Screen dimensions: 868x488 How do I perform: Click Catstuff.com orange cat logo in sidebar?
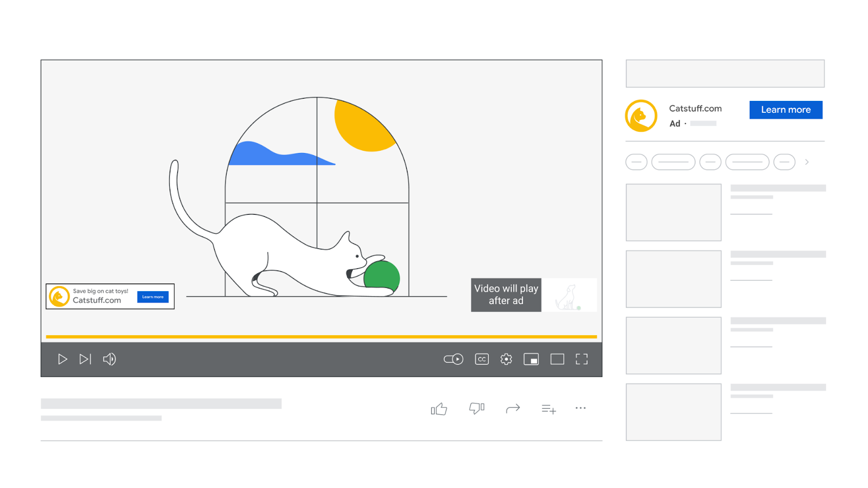coord(641,115)
